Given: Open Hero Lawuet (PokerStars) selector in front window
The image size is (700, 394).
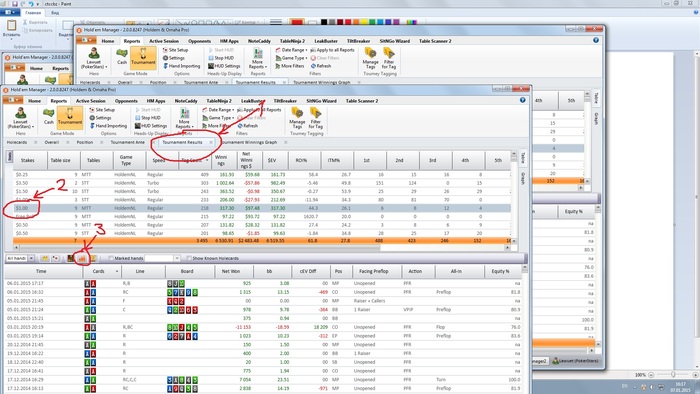Looking at the screenshot, I should (20, 118).
